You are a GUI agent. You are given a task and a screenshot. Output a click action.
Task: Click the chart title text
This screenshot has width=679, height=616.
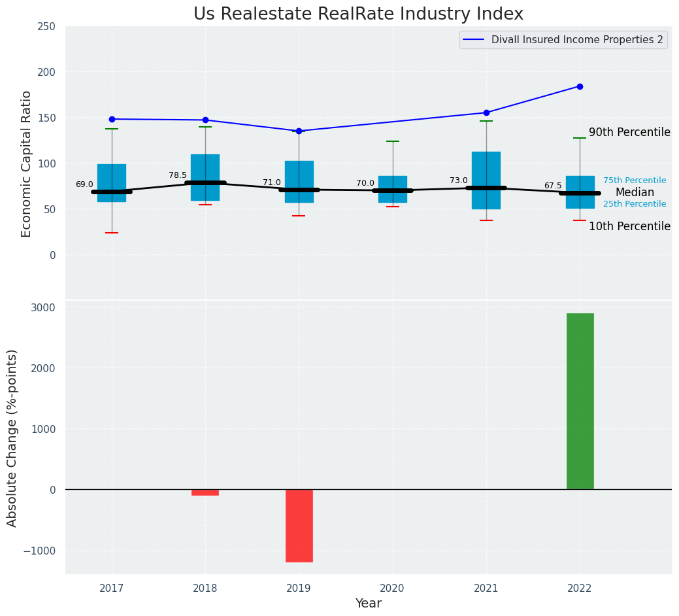click(x=358, y=14)
